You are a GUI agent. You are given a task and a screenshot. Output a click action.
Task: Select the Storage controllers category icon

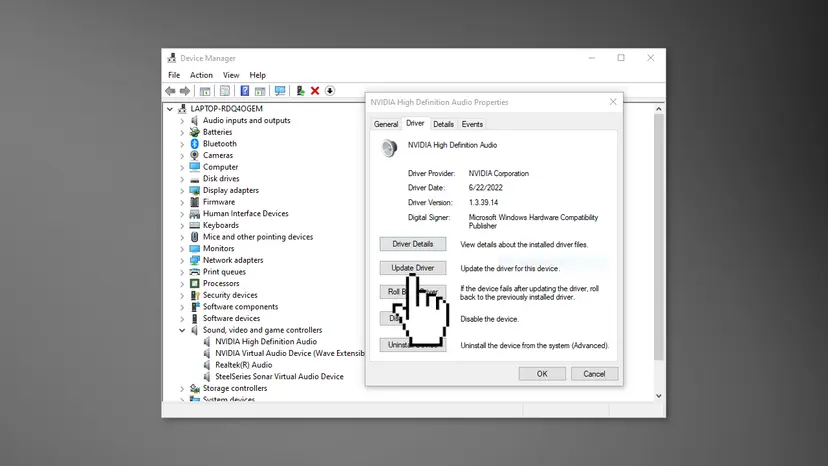click(194, 388)
